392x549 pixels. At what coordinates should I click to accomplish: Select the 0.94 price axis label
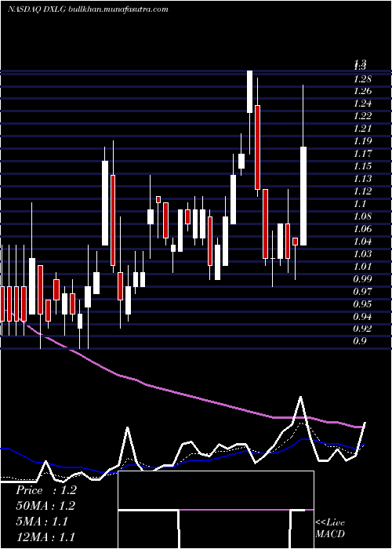tap(363, 318)
